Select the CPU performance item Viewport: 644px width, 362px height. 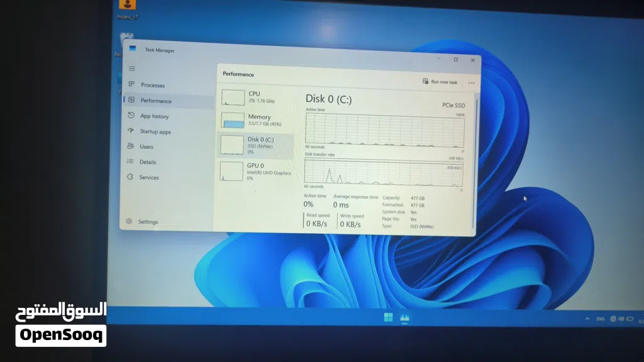pyautogui.click(x=257, y=97)
